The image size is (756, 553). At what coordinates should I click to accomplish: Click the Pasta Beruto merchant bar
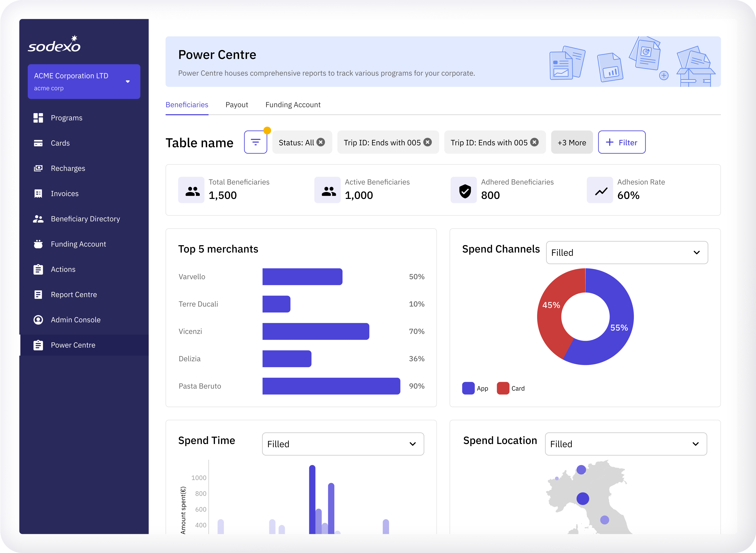click(331, 386)
